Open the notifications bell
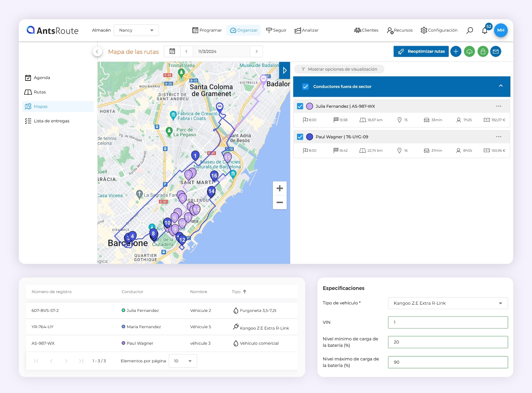 pyautogui.click(x=484, y=31)
